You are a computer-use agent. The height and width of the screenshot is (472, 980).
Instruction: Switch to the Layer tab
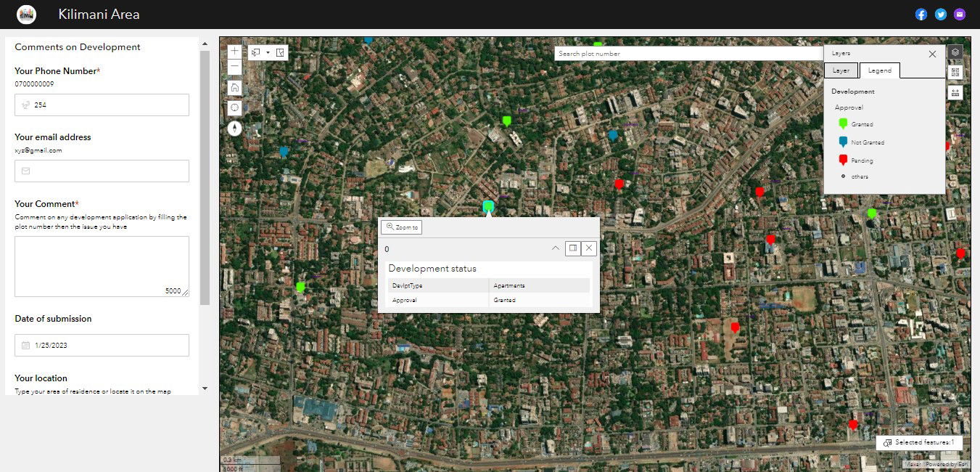tap(841, 70)
